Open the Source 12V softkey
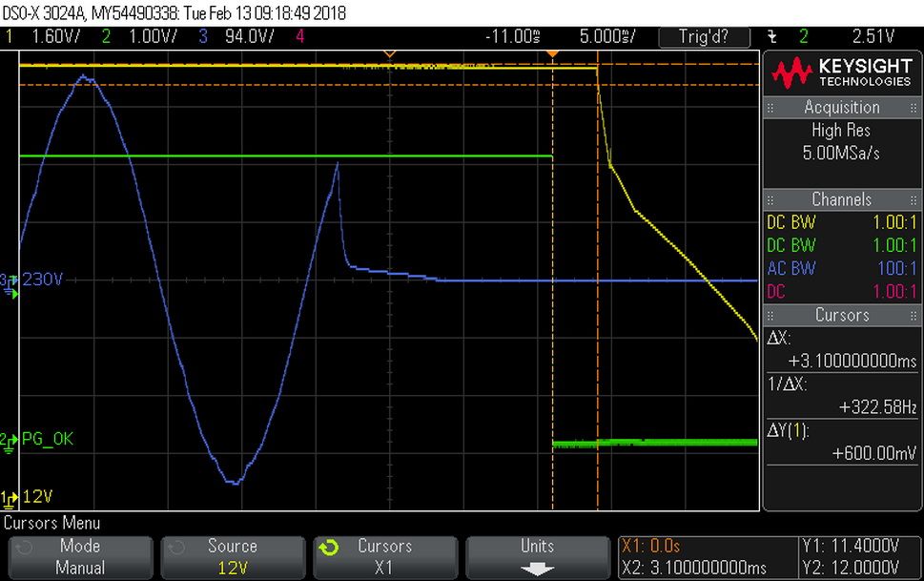 tap(232, 557)
